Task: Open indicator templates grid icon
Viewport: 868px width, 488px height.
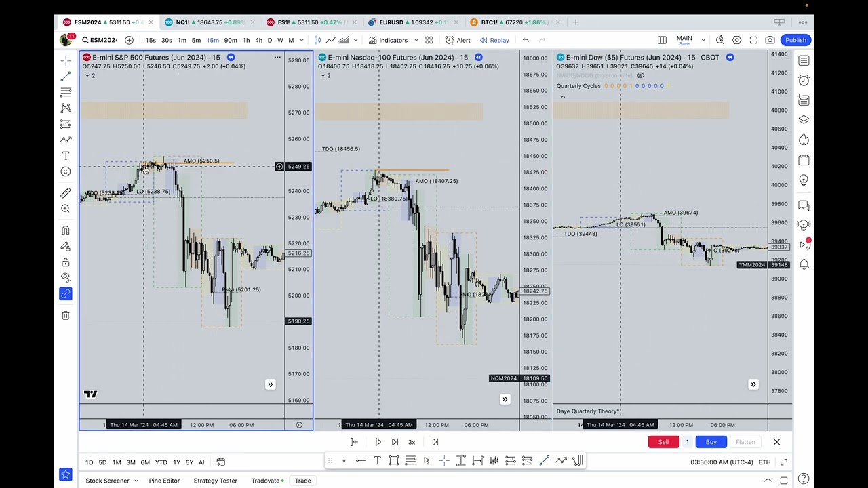Action: pyautogui.click(x=429, y=40)
